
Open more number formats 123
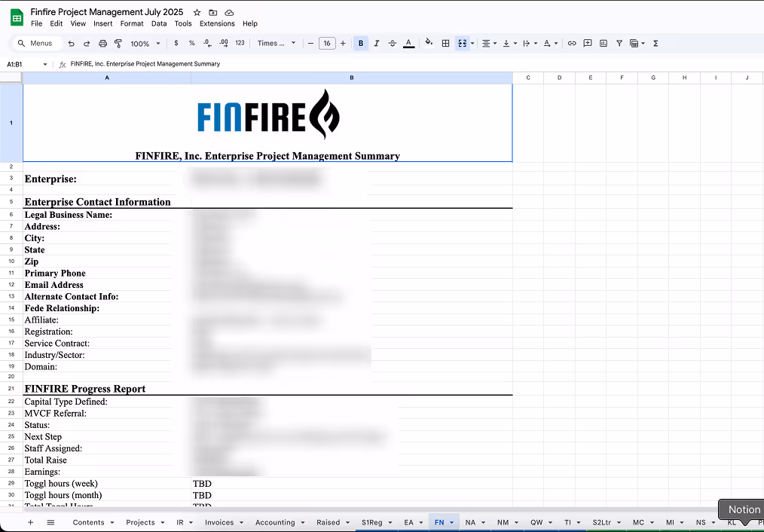click(x=240, y=44)
